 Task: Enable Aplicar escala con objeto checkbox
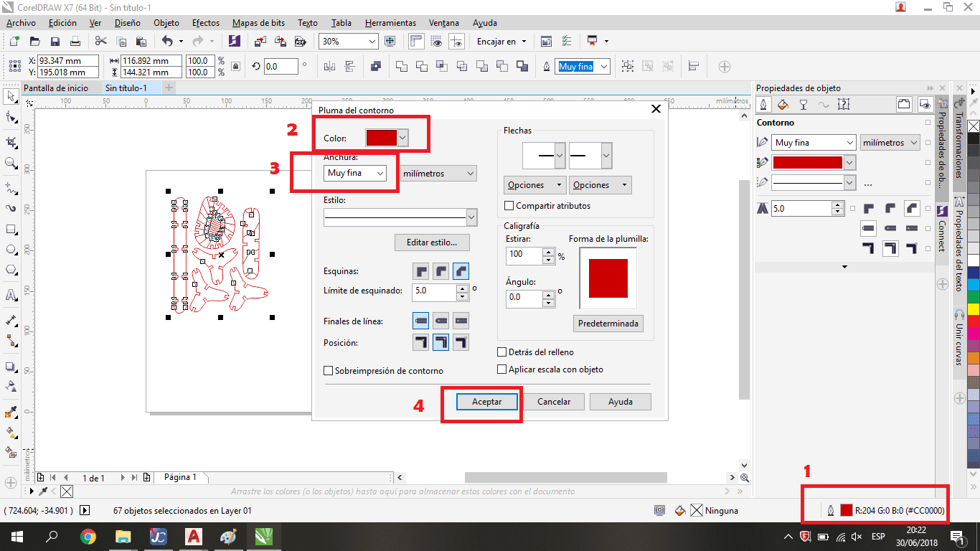pyautogui.click(x=502, y=369)
